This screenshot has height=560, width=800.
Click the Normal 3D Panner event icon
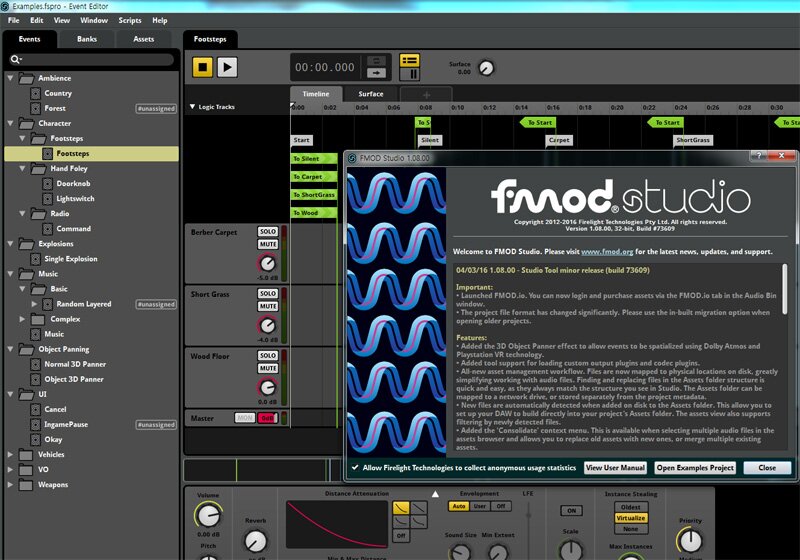click(35, 364)
